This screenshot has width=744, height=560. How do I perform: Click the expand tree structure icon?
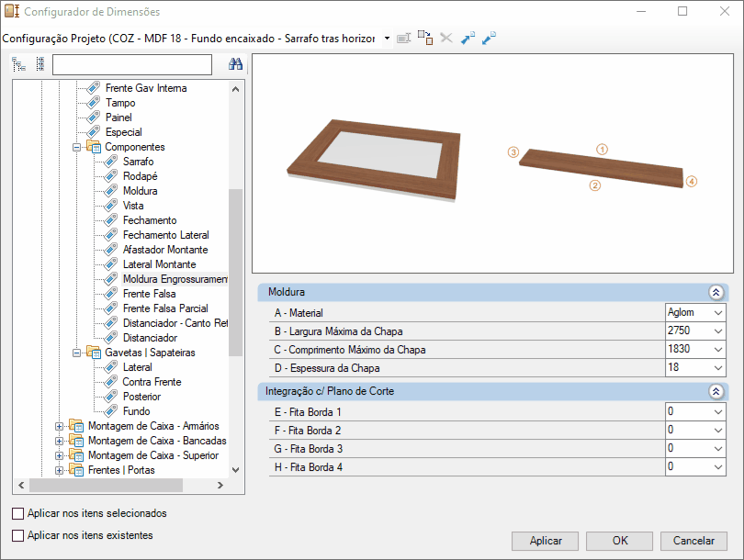pyautogui.click(x=19, y=64)
